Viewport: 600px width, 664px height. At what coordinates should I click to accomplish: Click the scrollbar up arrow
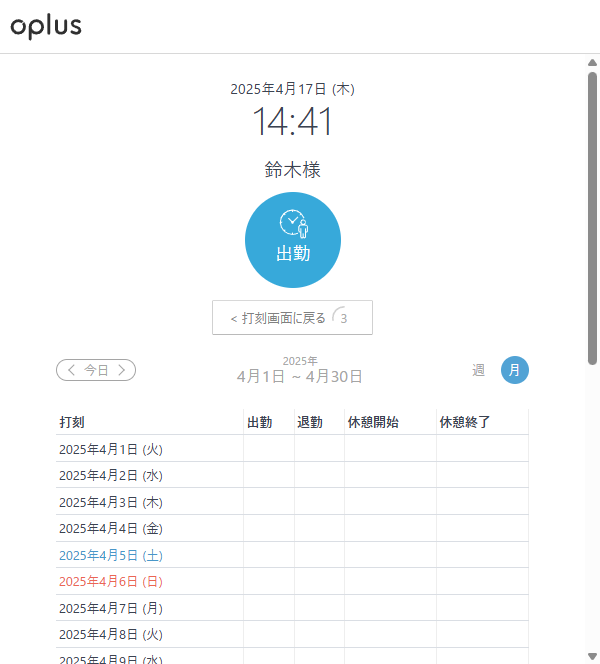[593, 62]
